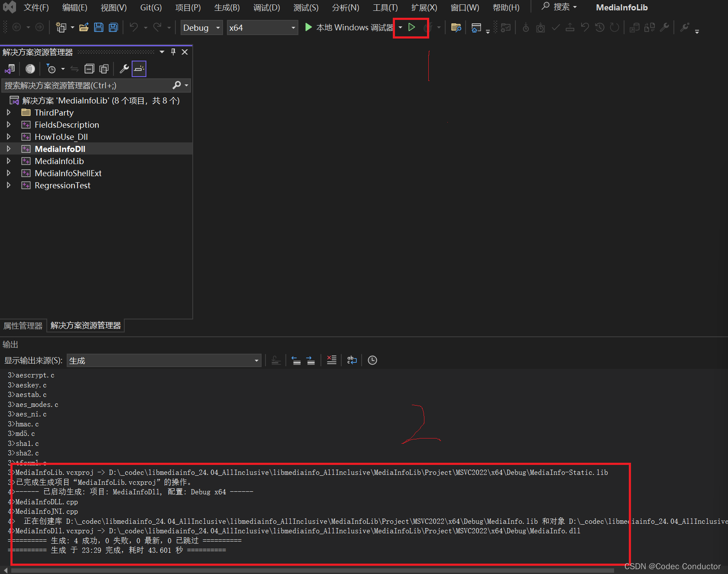Clear all output with the clear icon
The height and width of the screenshot is (574, 728).
coord(332,360)
